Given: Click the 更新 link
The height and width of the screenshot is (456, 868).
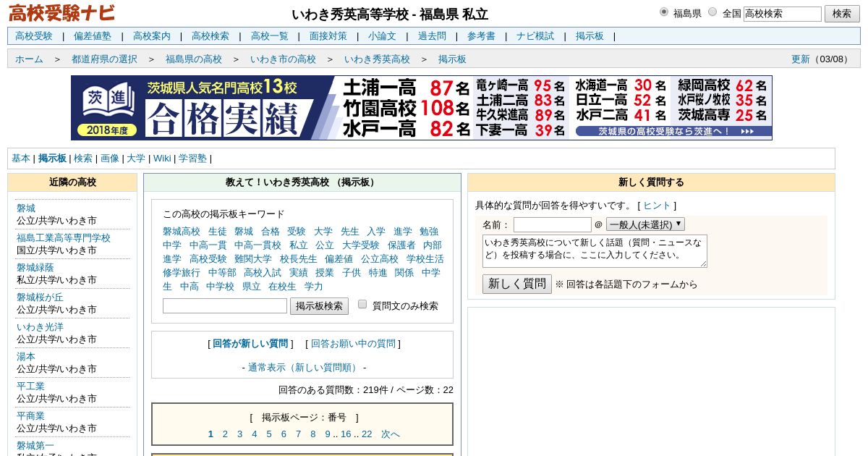Looking at the screenshot, I should pos(801,59).
